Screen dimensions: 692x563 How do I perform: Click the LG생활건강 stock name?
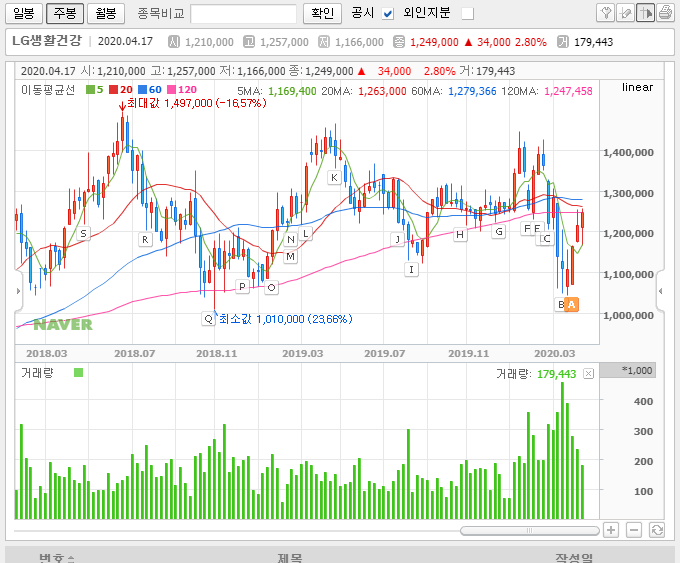(47, 41)
